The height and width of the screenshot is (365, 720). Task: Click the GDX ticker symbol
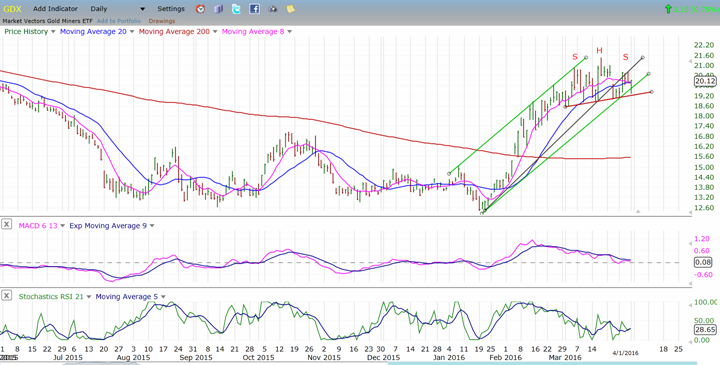12,9
